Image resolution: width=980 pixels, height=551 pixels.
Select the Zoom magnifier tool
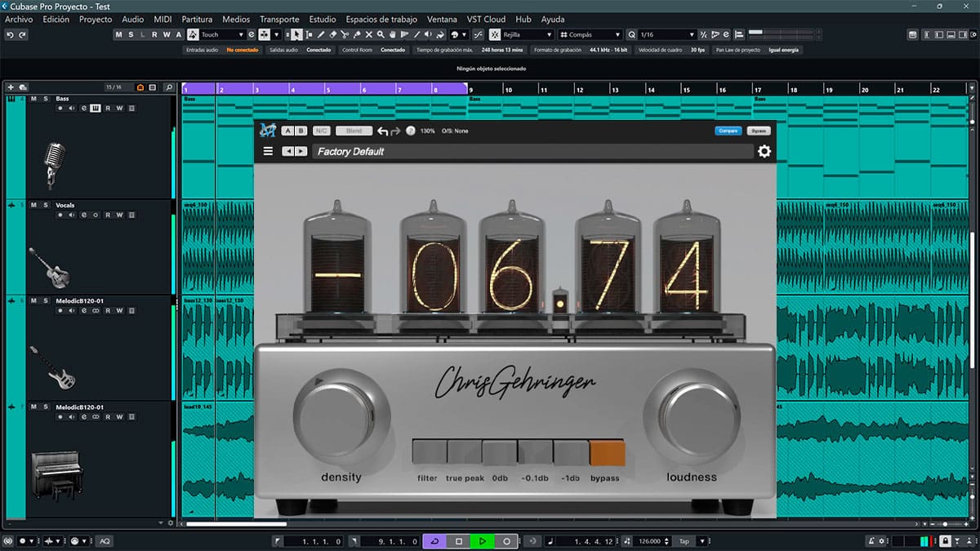click(381, 35)
